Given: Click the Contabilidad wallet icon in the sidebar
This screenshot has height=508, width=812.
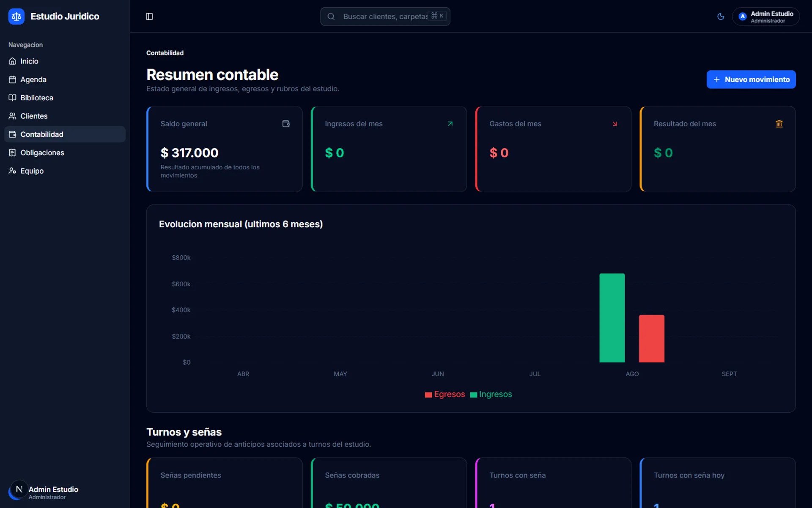Looking at the screenshot, I should [12, 134].
